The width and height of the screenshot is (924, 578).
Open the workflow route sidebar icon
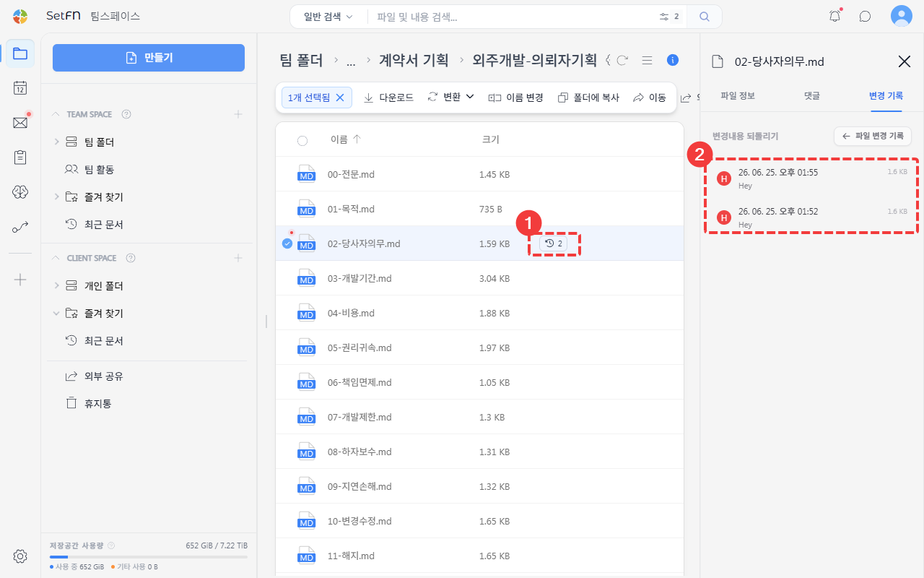pos(20,228)
